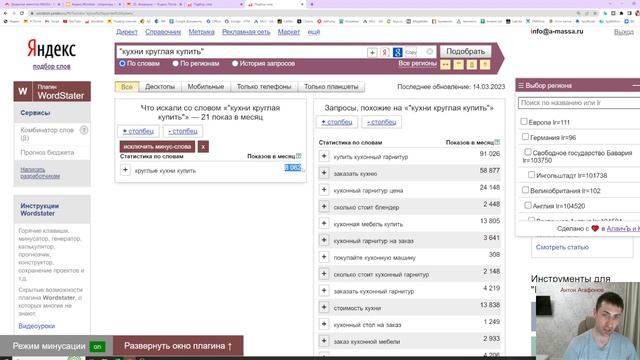
Task: Open the query in Google via the blue g icon
Action: click(x=398, y=52)
